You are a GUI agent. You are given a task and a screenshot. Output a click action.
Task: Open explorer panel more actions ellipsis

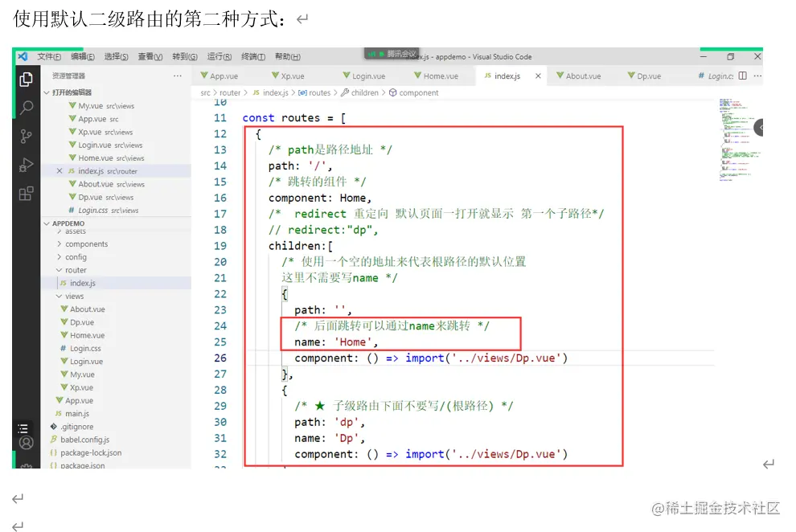(177, 76)
